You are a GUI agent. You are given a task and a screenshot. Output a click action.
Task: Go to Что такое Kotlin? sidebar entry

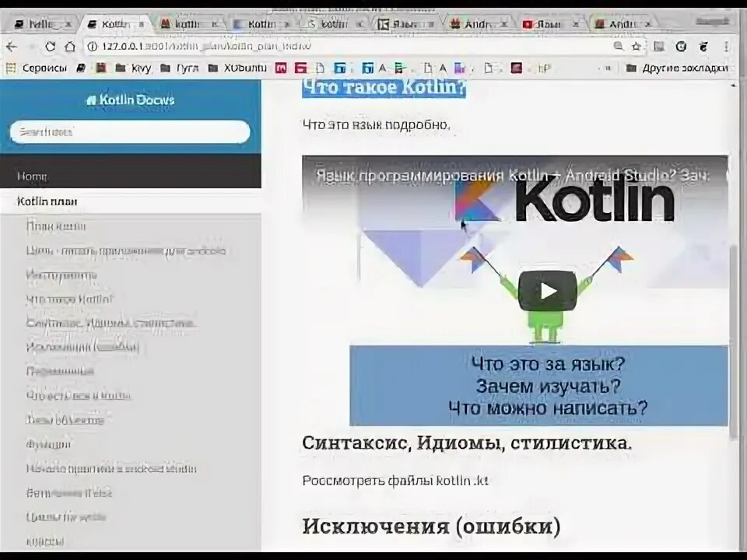69,299
